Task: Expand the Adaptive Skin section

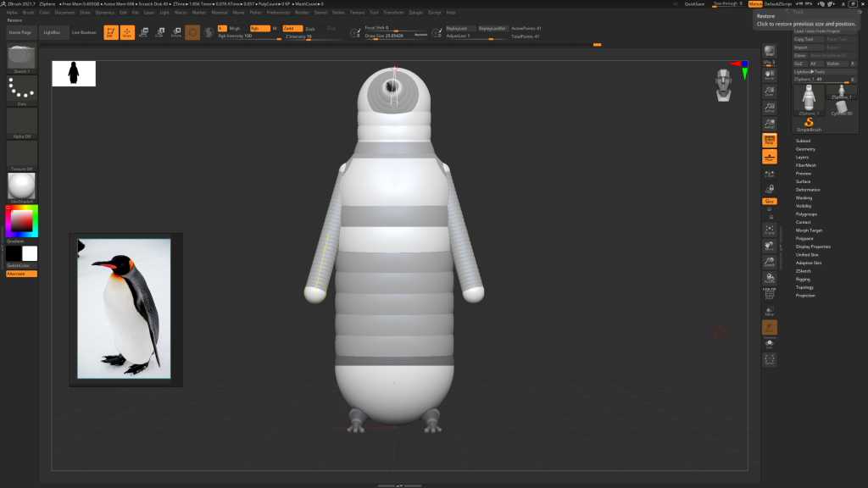Action: (x=808, y=263)
